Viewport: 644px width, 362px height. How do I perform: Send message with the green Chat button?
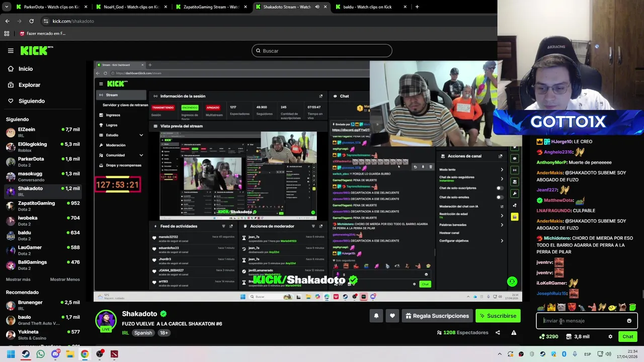coord(628,337)
